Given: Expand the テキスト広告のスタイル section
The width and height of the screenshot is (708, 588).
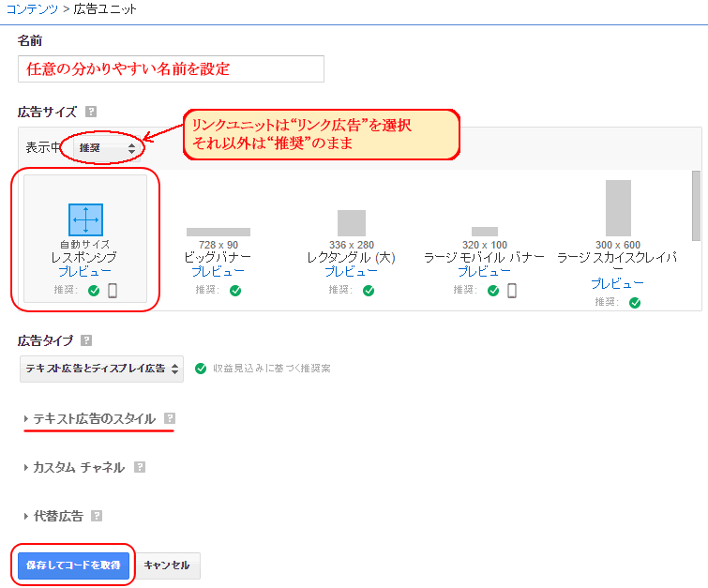Looking at the screenshot, I should [x=94, y=419].
